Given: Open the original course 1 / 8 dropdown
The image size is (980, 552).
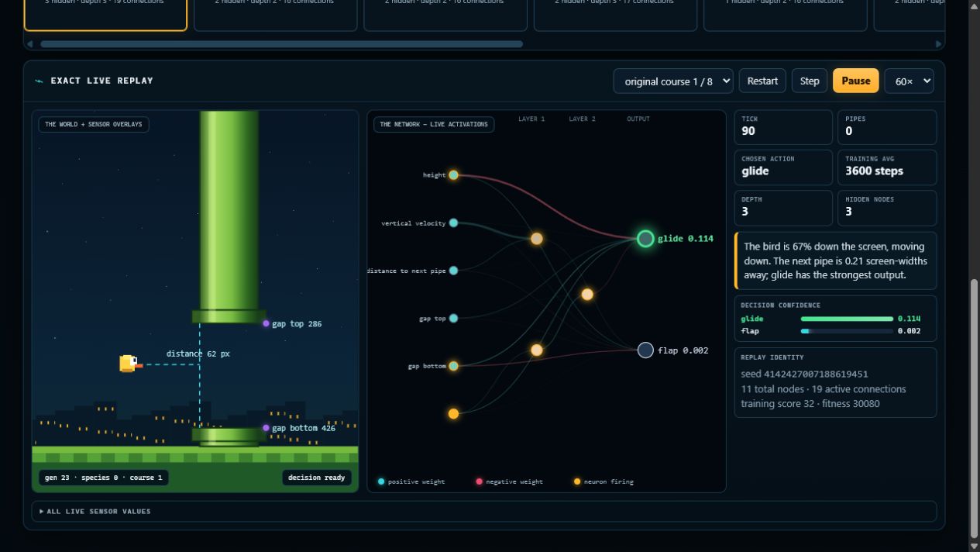Looking at the screenshot, I should (673, 81).
